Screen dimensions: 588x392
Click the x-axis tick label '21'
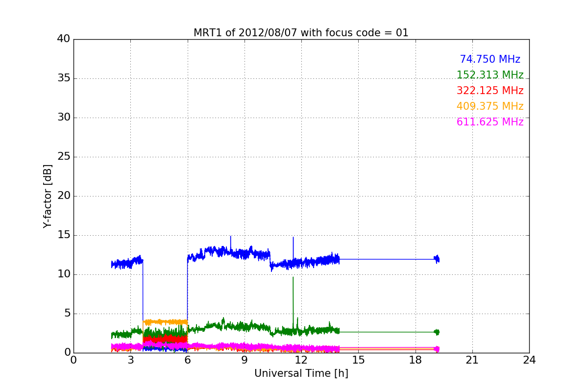coord(472,360)
